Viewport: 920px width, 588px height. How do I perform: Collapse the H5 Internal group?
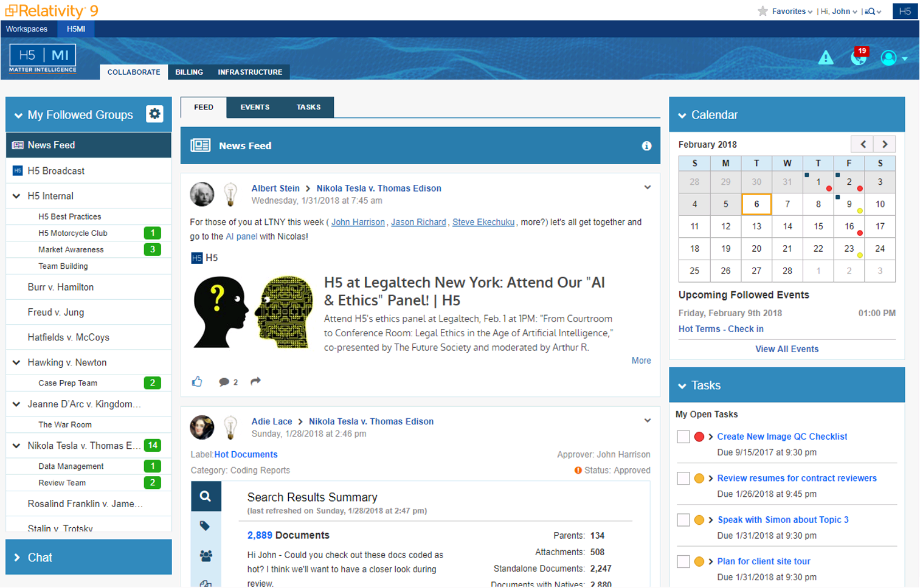[16, 196]
